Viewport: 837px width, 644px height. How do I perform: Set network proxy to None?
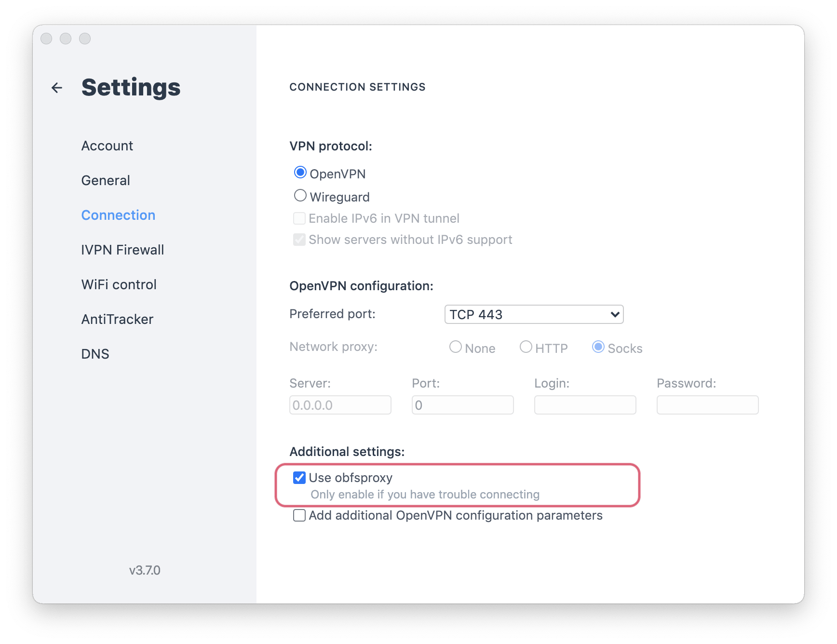(455, 347)
